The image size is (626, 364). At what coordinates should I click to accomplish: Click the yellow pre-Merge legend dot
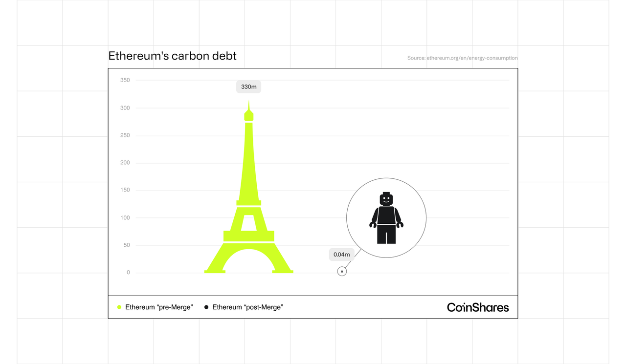119,307
